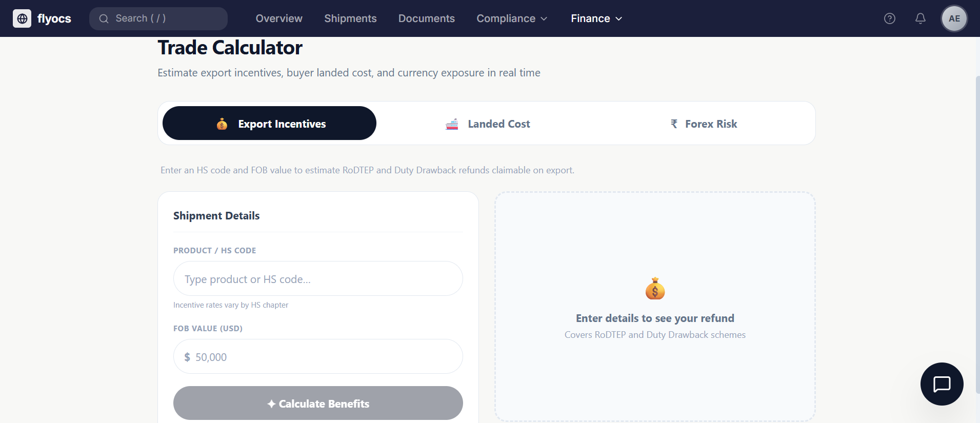Open the chat support bubble
This screenshot has width=980, height=423.
click(x=942, y=384)
